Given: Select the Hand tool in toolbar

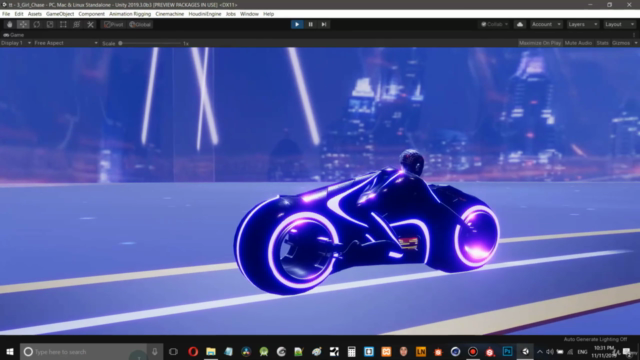Looking at the screenshot, I should coord(10,24).
